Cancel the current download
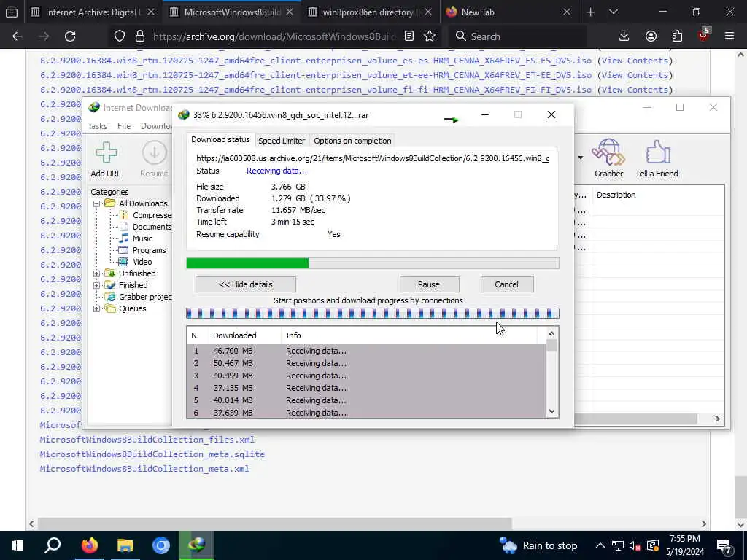Screen dimensions: 747x560 click(506, 284)
